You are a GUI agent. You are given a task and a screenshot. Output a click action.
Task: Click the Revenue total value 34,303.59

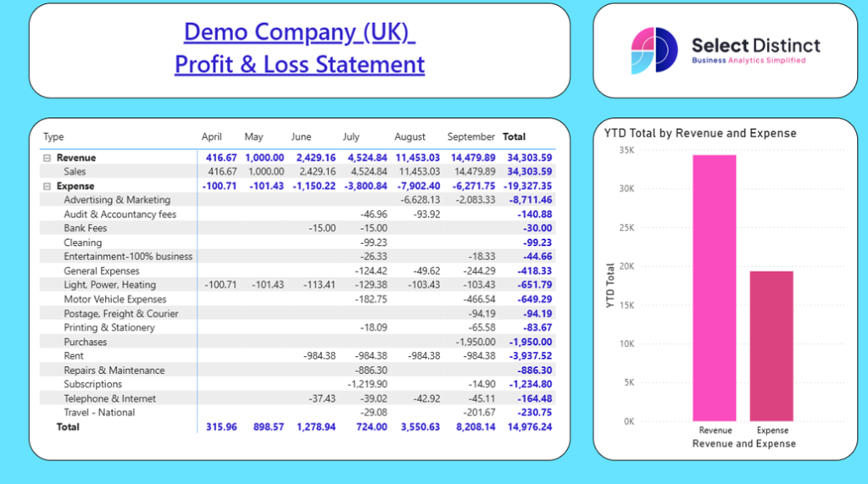pos(530,158)
